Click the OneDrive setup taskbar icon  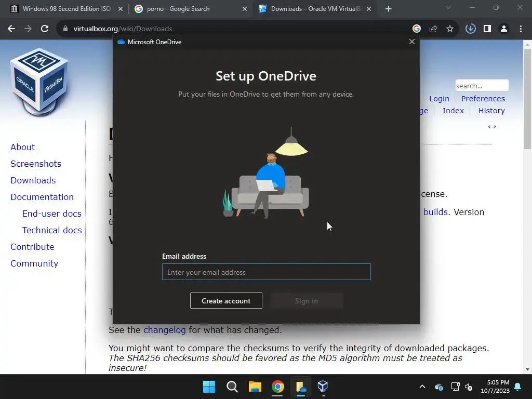click(x=301, y=387)
